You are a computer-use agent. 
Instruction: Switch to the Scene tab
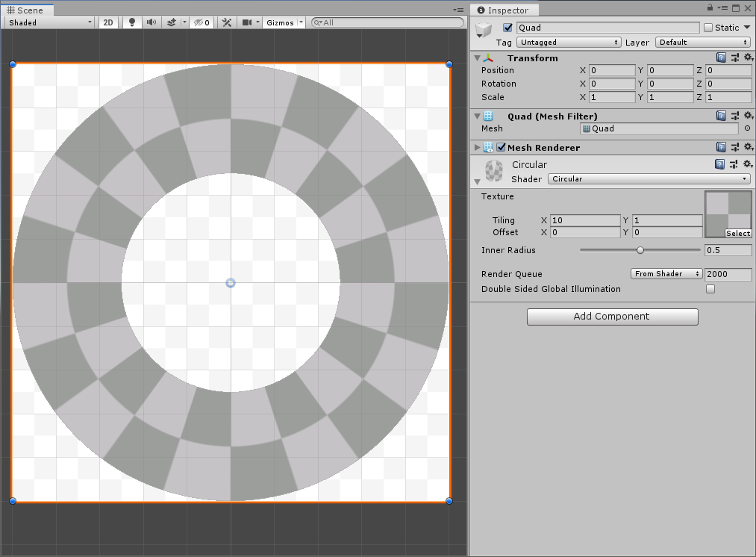[x=28, y=10]
